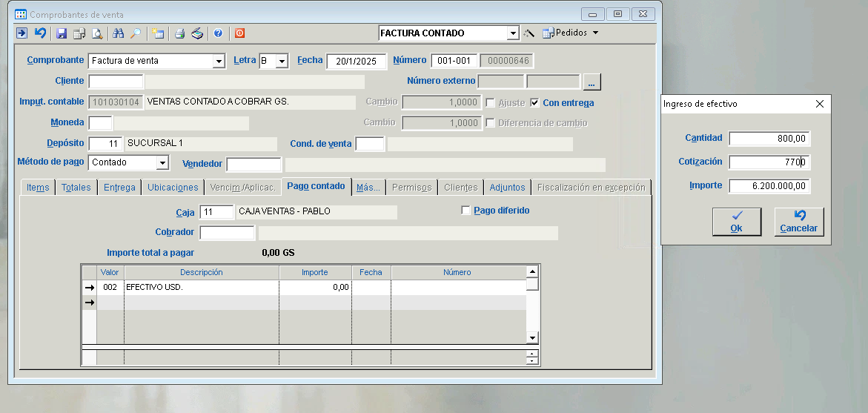This screenshot has height=413, width=868.
Task: Open help with blue question mark icon
Action: click(x=218, y=33)
